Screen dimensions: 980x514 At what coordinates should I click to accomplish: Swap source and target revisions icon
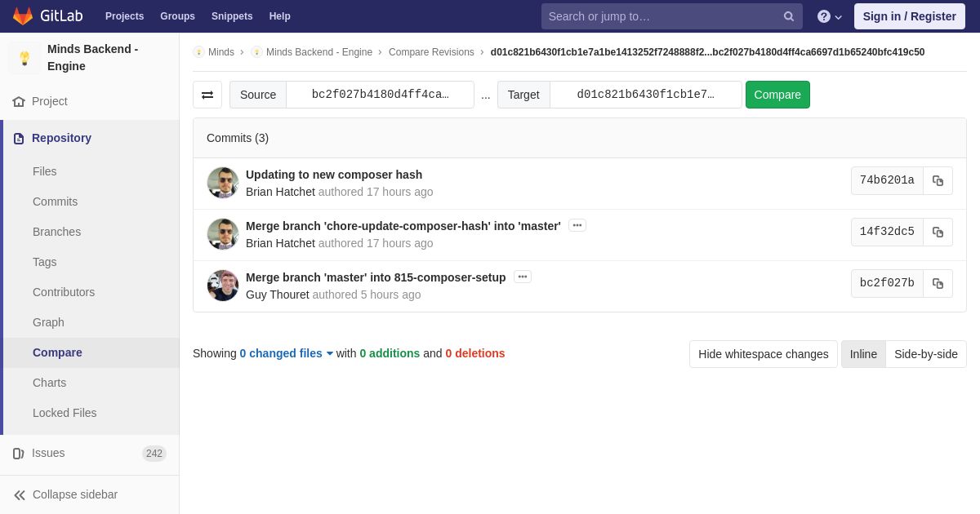pyautogui.click(x=207, y=95)
